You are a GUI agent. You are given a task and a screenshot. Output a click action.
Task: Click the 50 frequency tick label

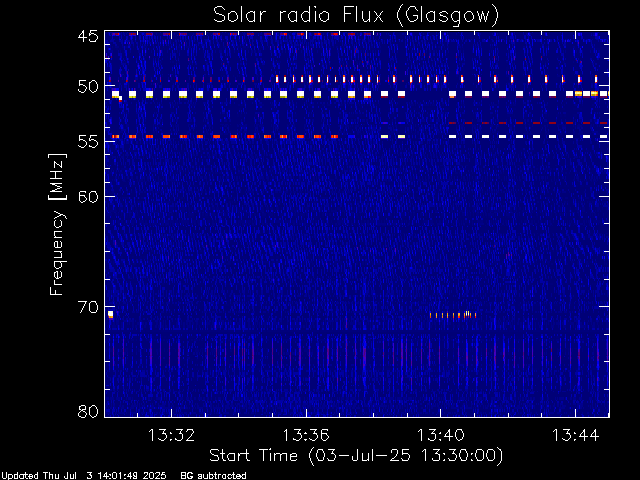pos(88,87)
